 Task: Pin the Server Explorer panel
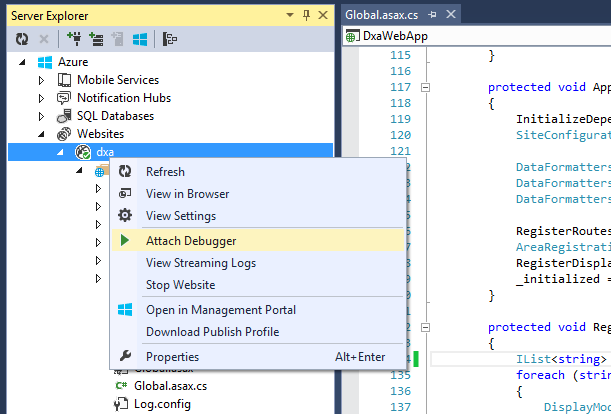(304, 16)
